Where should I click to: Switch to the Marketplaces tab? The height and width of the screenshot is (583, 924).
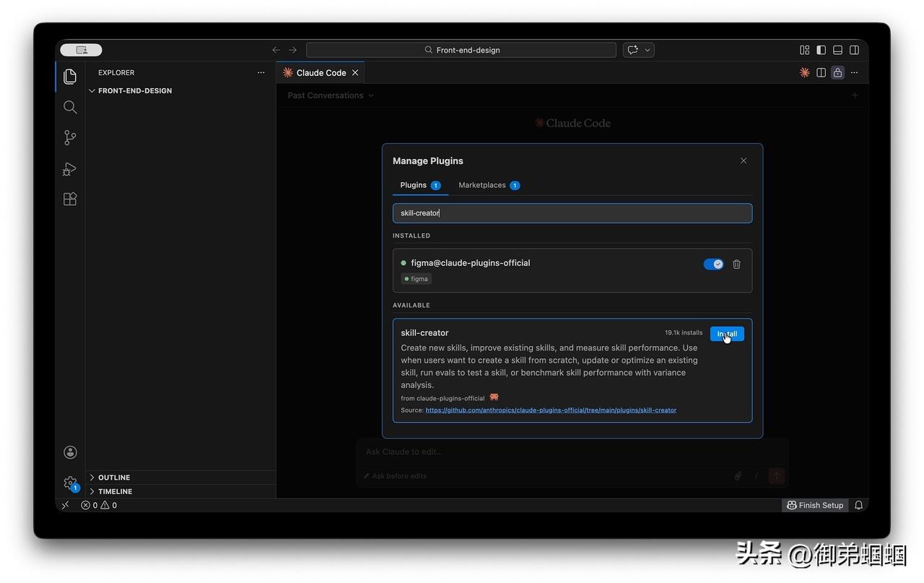[489, 185]
